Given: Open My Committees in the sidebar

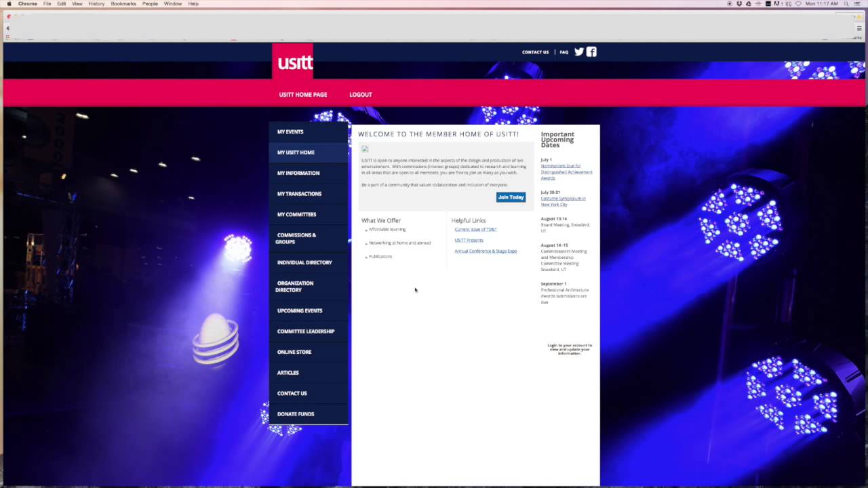Looking at the screenshot, I should 309,214.
